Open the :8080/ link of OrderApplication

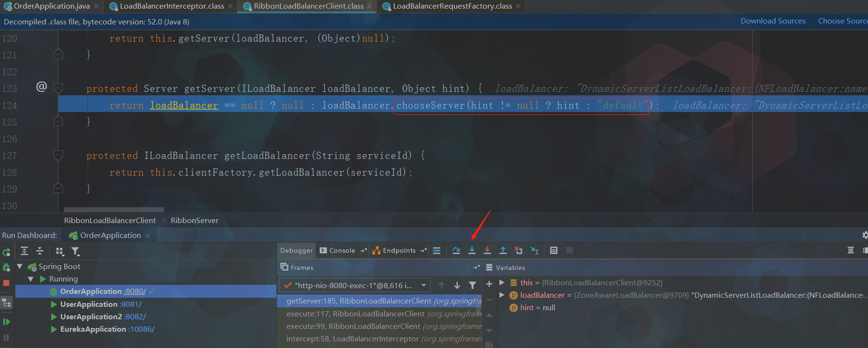pyautogui.click(x=135, y=291)
